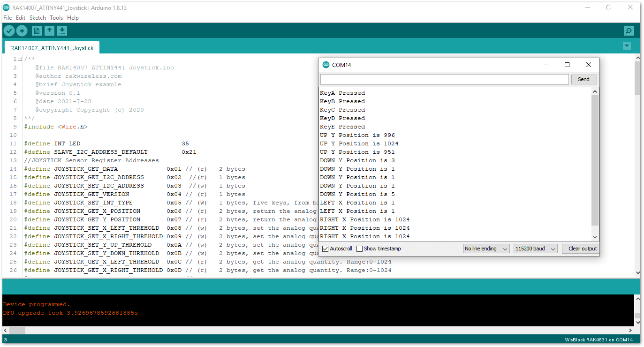Collapse the comment block on line 1
Image resolution: width=644 pixels, height=347 pixels.
20,59
